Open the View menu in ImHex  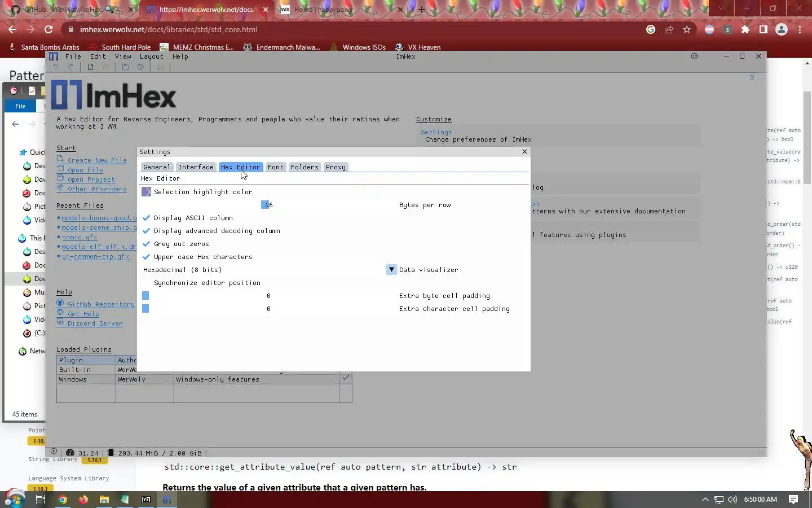pyautogui.click(x=123, y=56)
